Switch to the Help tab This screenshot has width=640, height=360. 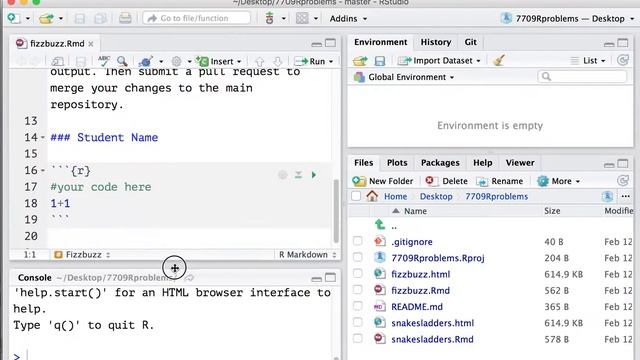pos(482,162)
